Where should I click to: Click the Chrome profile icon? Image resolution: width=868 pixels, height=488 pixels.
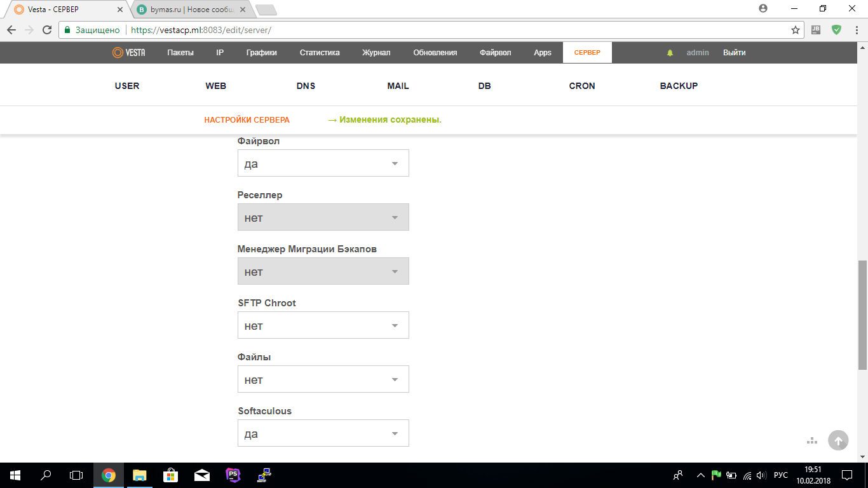pos(763,9)
